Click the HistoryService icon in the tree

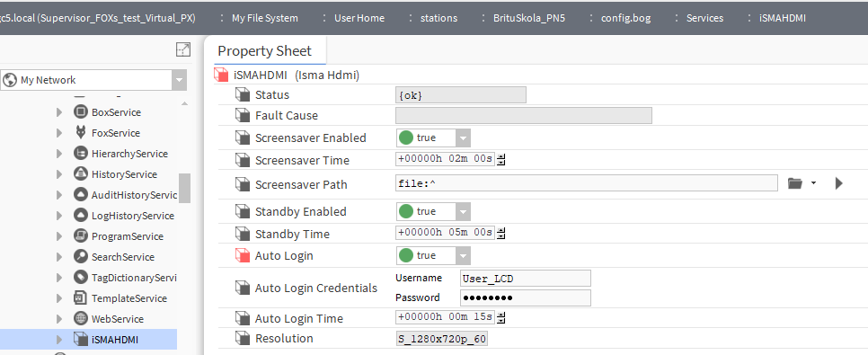point(81,173)
